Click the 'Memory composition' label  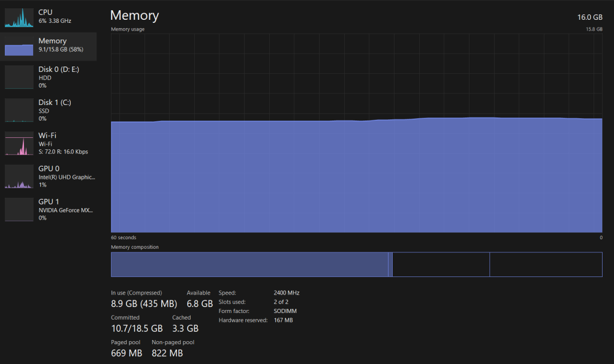tap(135, 247)
